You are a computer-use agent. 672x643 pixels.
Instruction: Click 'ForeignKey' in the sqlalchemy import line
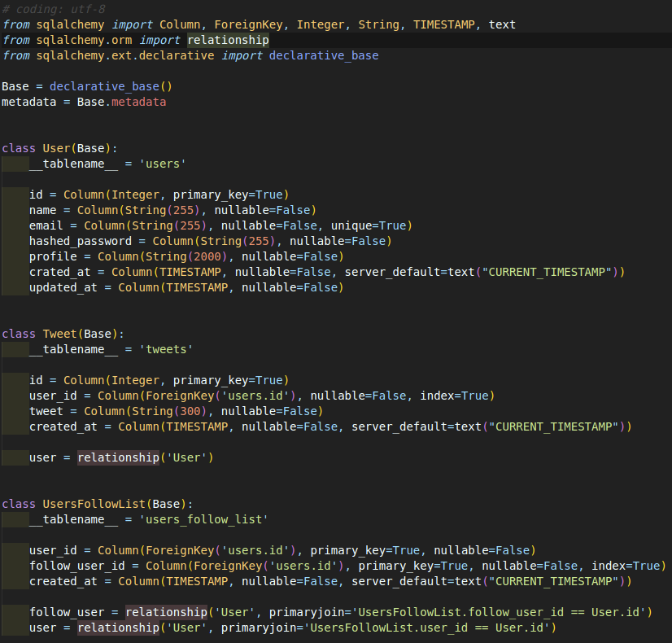[249, 25]
